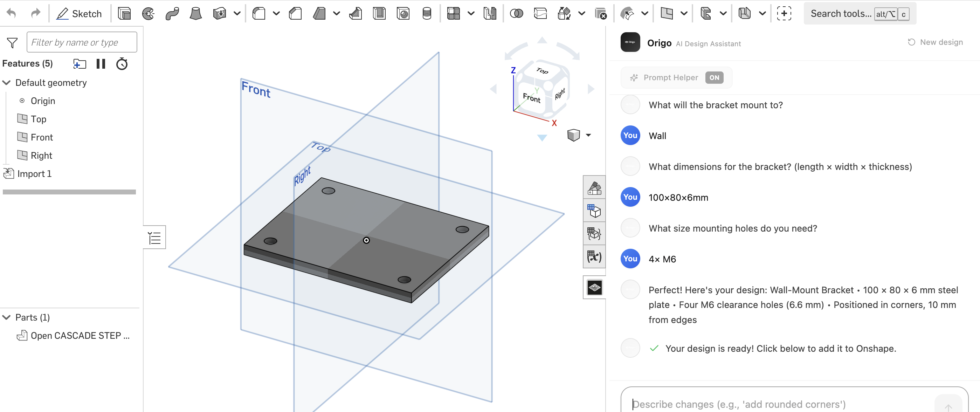
Task: Select the Extrude tool
Action: tap(124, 13)
